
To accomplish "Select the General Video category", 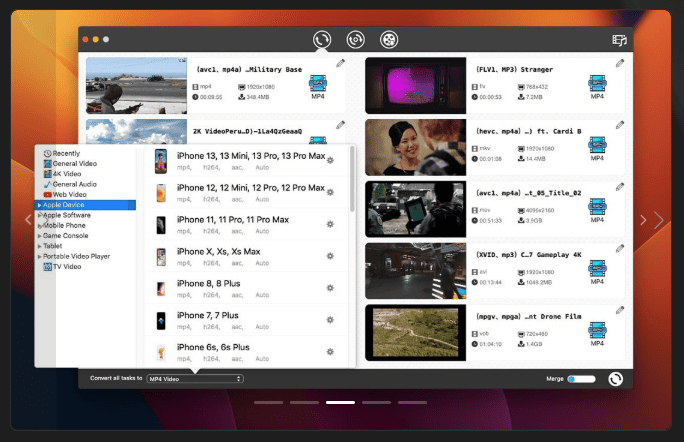I will [70, 164].
